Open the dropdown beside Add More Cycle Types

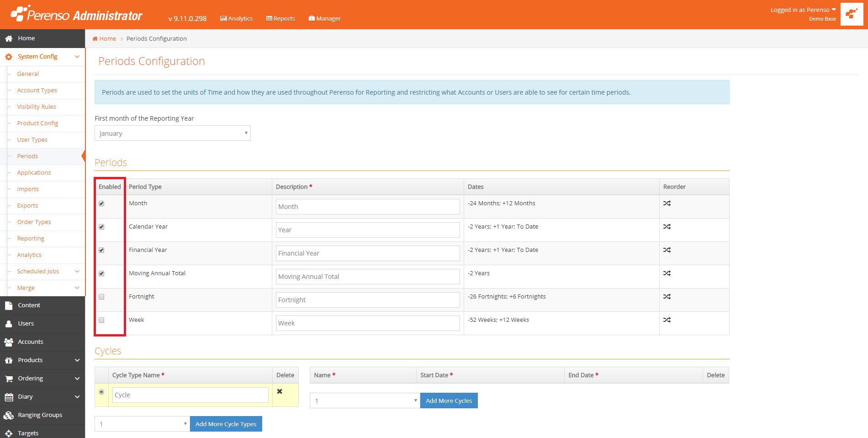coord(142,424)
